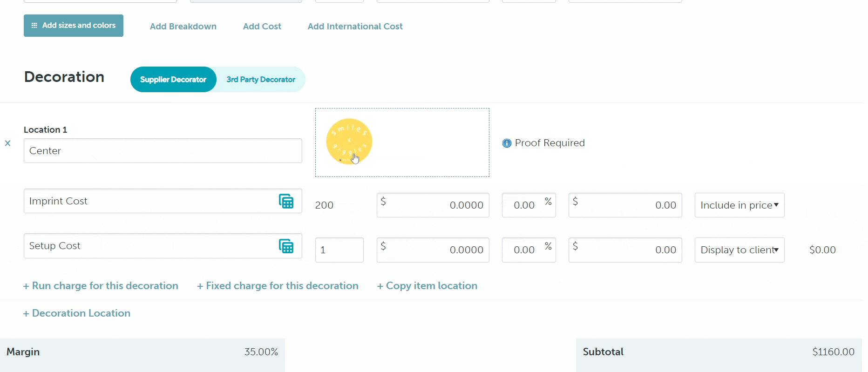Click the Add Breakdown link

point(183,27)
